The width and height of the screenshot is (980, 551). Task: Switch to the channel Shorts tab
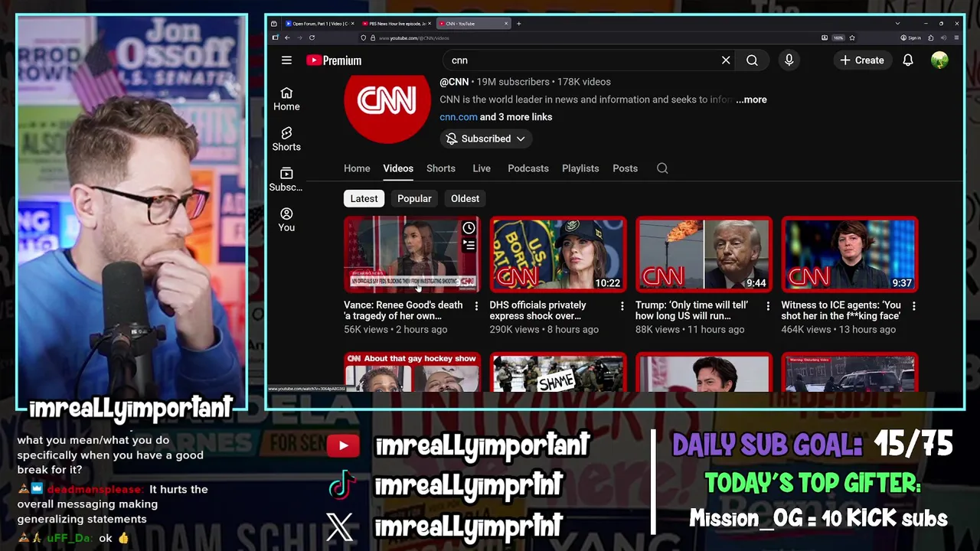click(441, 168)
